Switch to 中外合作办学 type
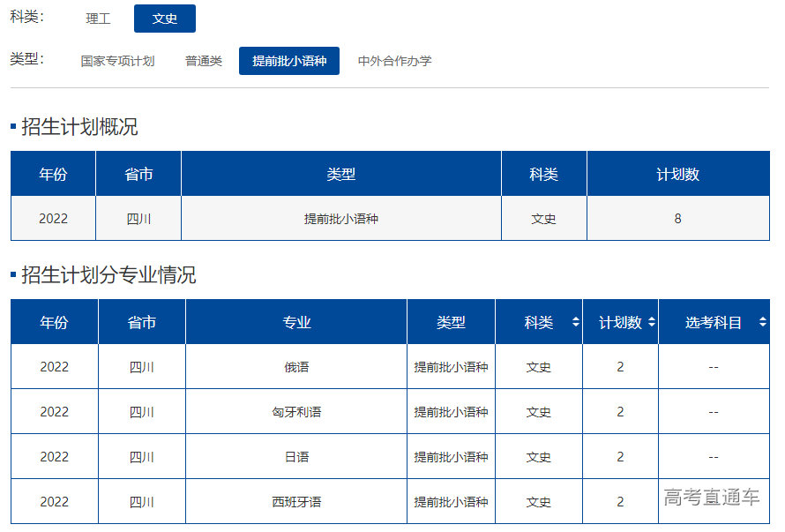Screen dimensions: 785x532 click(x=394, y=61)
